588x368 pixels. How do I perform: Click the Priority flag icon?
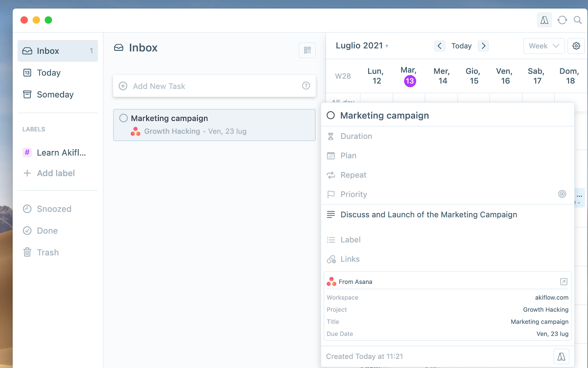[x=331, y=194]
